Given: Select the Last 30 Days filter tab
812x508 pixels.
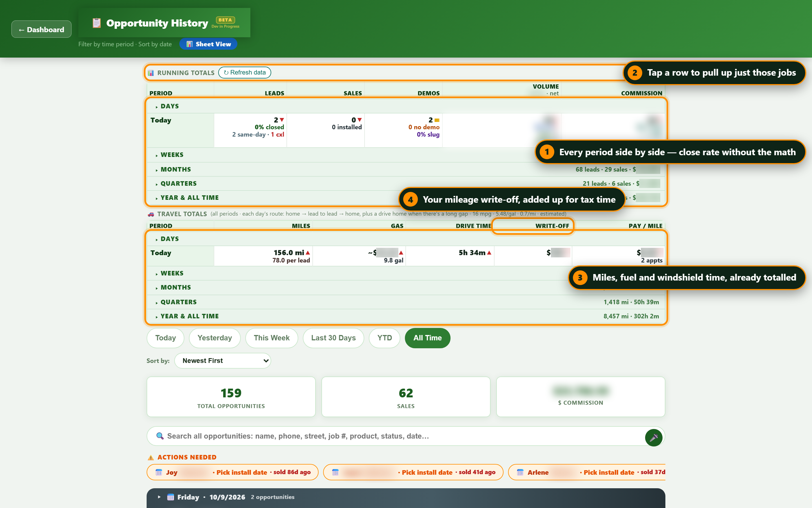Looking at the screenshot, I should [333, 338].
